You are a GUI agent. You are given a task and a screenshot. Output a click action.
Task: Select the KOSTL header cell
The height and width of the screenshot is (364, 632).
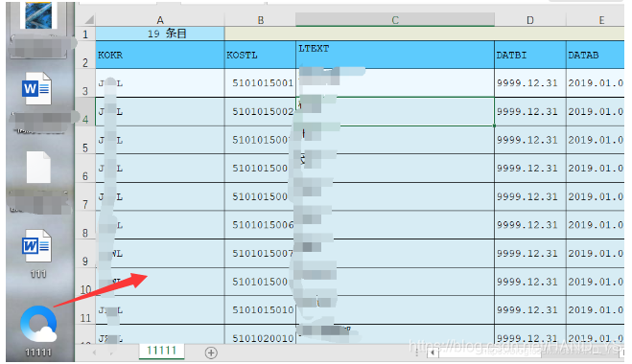coord(261,55)
